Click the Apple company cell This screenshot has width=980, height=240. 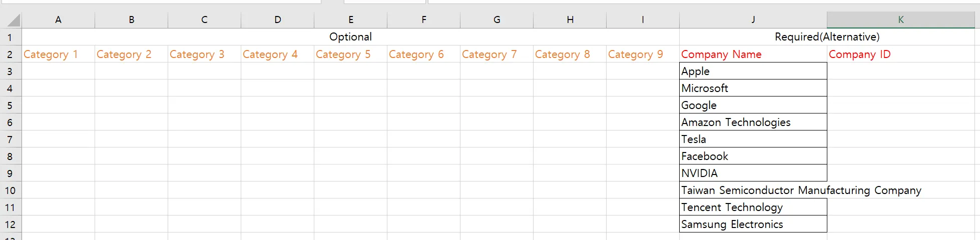click(753, 71)
